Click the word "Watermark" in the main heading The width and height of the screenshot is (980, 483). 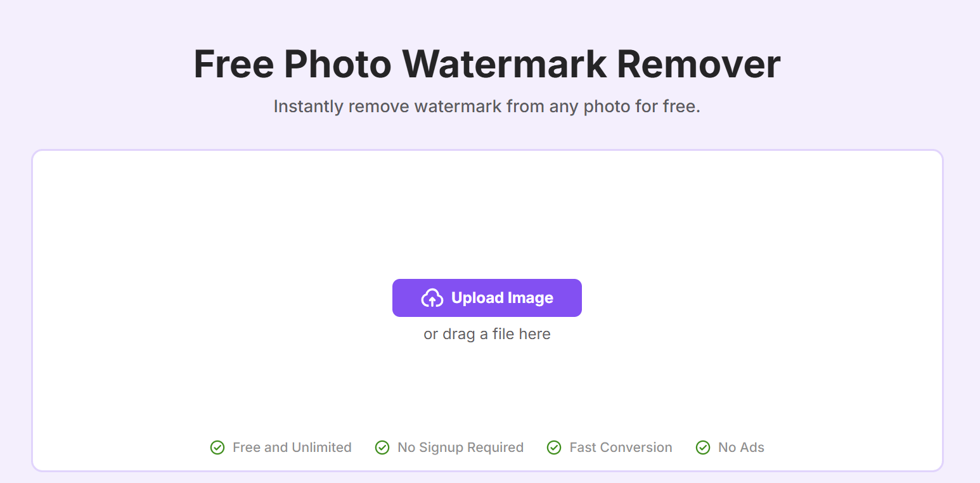point(504,64)
